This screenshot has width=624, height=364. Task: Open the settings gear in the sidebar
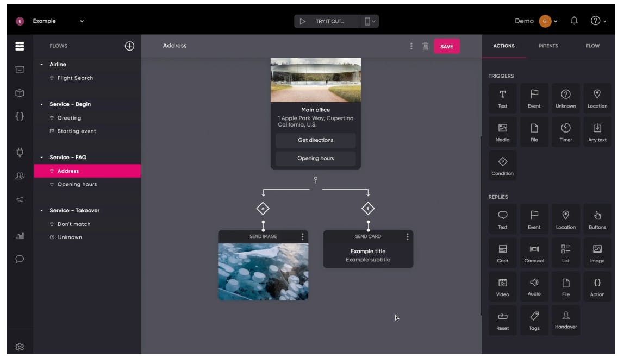click(20, 347)
